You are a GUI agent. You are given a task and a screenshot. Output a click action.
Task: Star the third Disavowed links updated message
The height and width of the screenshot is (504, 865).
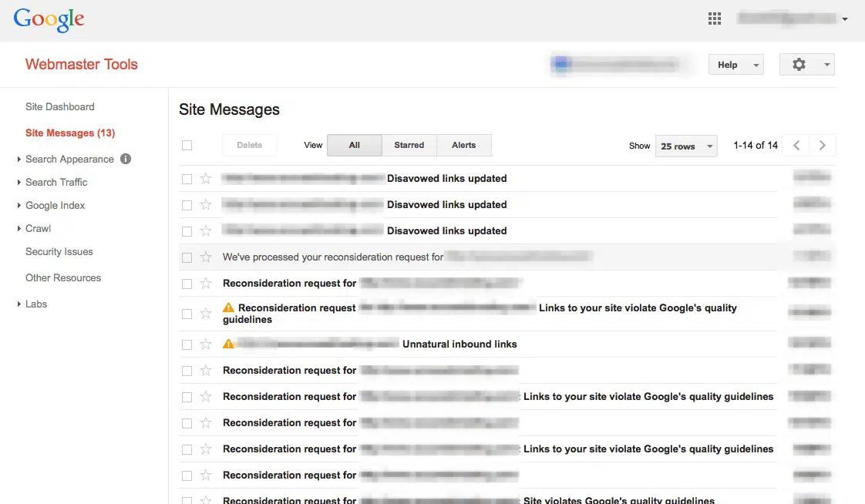(206, 231)
